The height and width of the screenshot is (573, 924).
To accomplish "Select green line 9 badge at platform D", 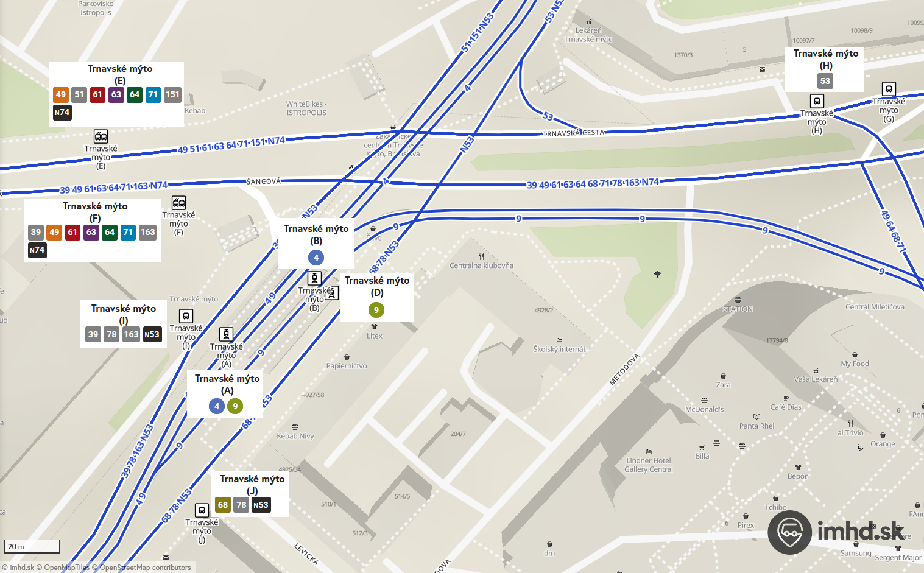I will [376, 310].
